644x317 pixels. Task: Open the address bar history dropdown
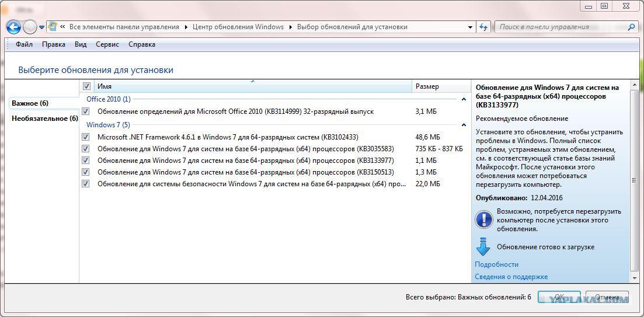(471, 27)
